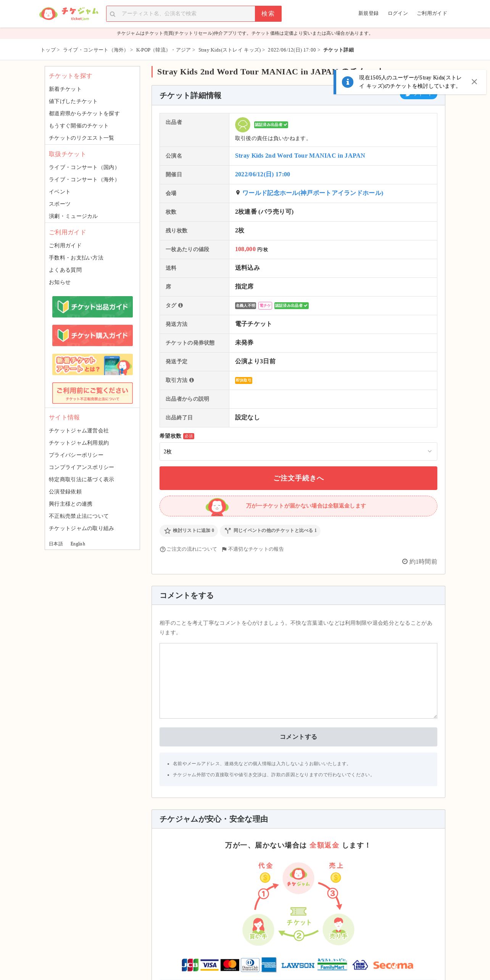Viewport: 490px width, 980px height.
Task: Click ご注文手続きへ order button
Action: [298, 478]
